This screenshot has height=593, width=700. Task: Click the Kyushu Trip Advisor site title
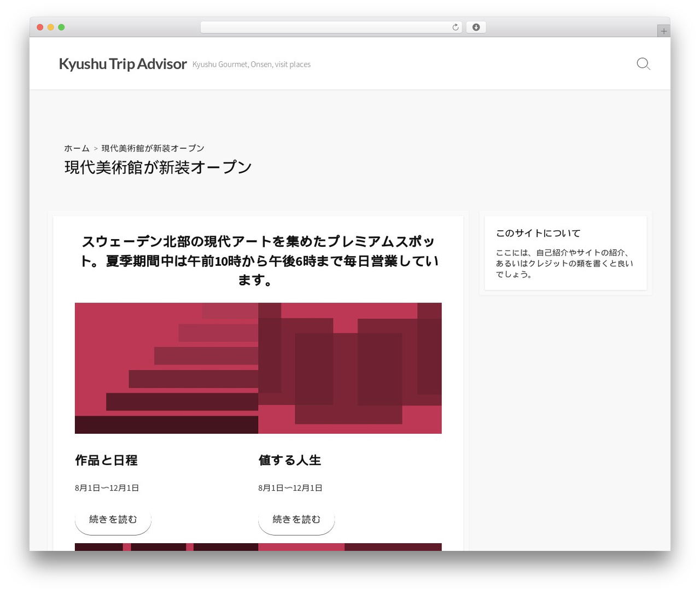[x=122, y=64]
